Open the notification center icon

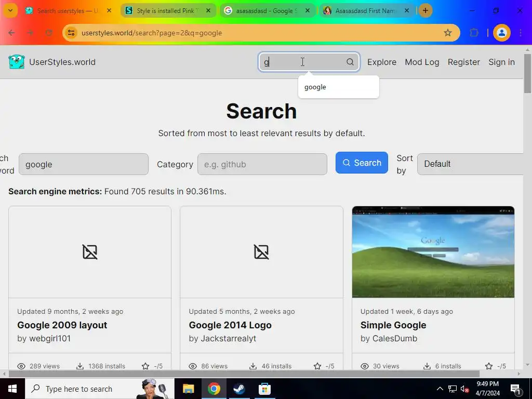pos(516,390)
